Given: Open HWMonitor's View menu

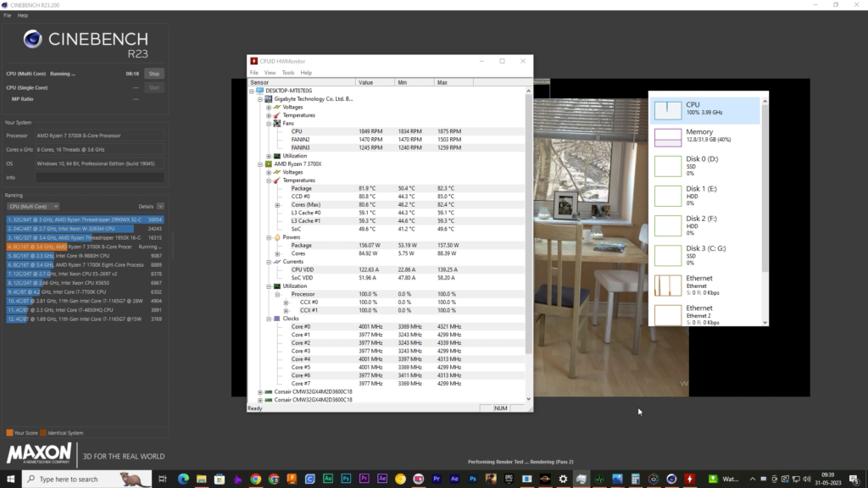Looking at the screenshot, I should click(270, 73).
